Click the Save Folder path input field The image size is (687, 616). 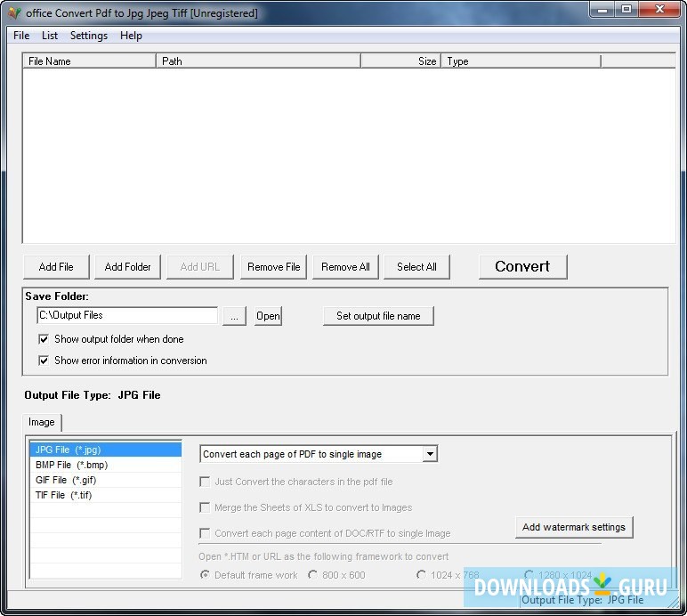click(x=127, y=315)
